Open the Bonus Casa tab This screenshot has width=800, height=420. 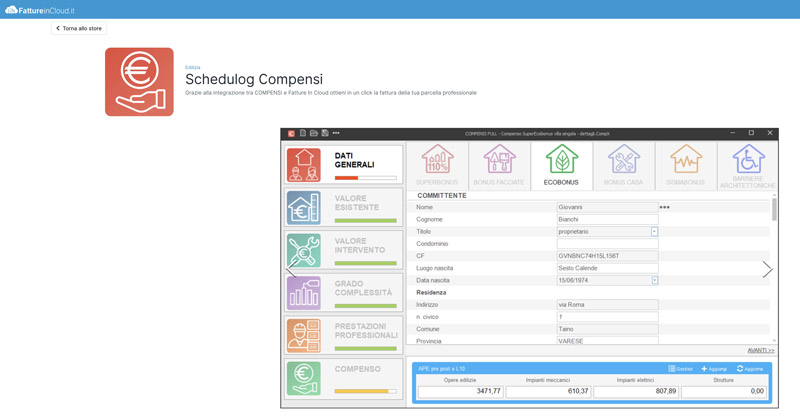tap(623, 165)
